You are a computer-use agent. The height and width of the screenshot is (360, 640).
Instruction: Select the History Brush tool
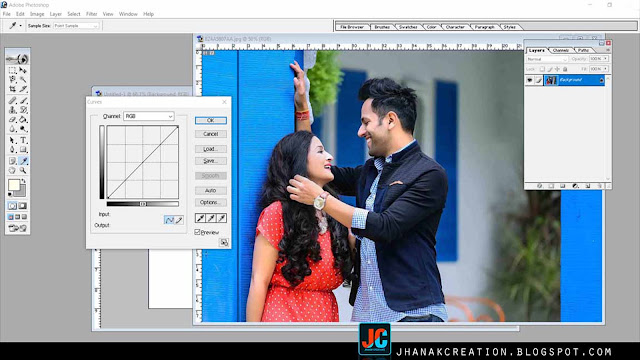tap(23, 110)
